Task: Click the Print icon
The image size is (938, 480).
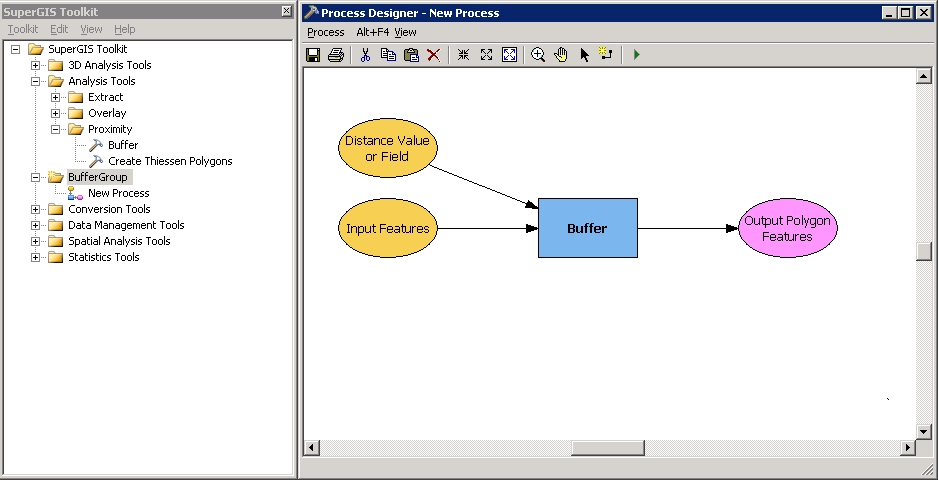Action: tap(336, 55)
